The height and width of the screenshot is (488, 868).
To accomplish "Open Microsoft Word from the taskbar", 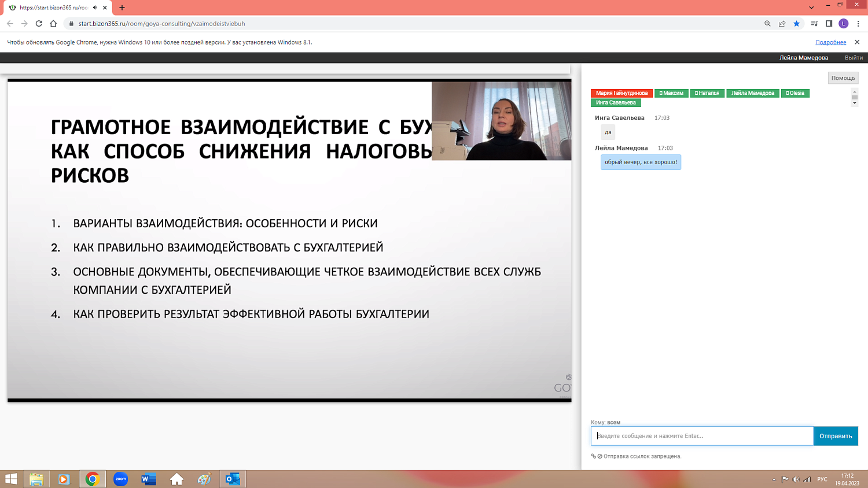I will (x=148, y=479).
